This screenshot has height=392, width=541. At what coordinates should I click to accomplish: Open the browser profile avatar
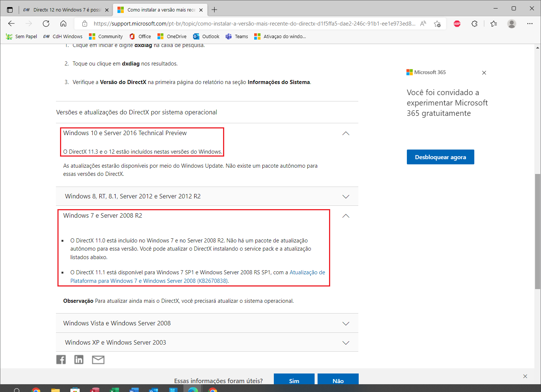pyautogui.click(x=512, y=24)
